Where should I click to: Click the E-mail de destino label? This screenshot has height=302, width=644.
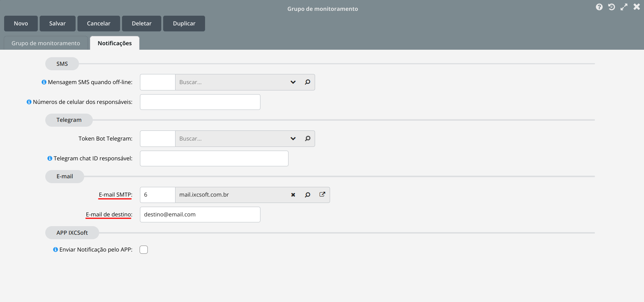coord(109,215)
